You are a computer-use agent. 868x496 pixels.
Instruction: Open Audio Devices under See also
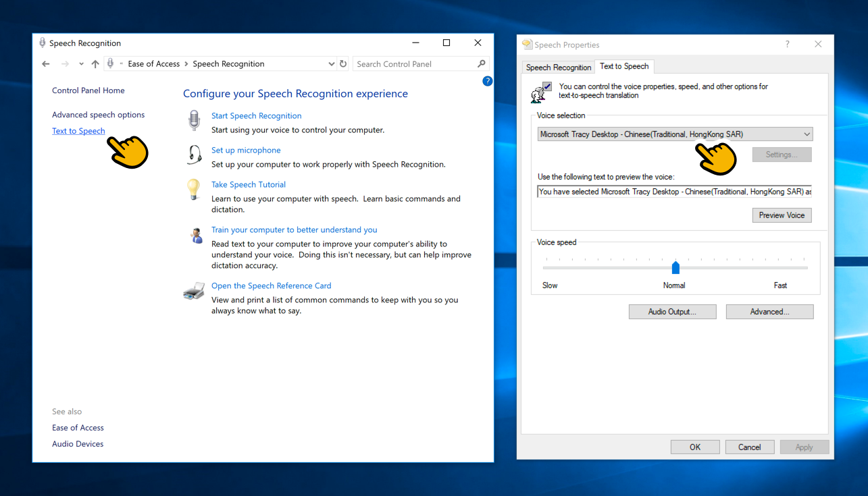[x=78, y=444]
